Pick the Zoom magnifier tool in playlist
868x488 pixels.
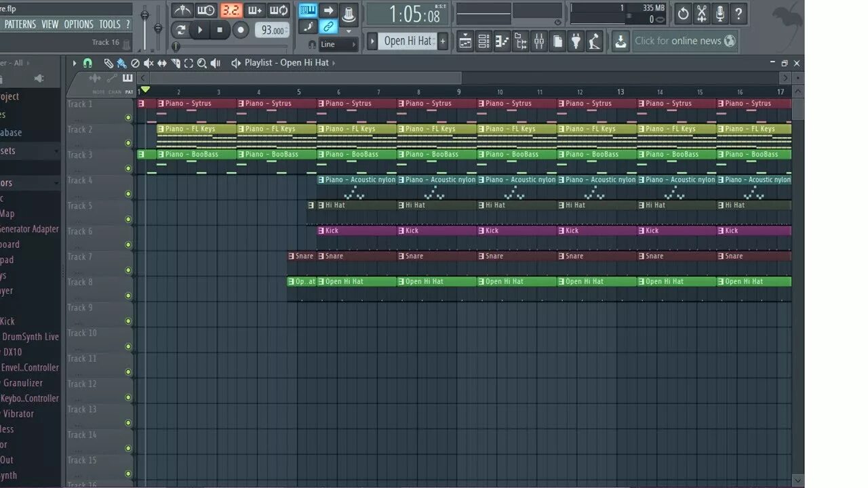click(202, 63)
